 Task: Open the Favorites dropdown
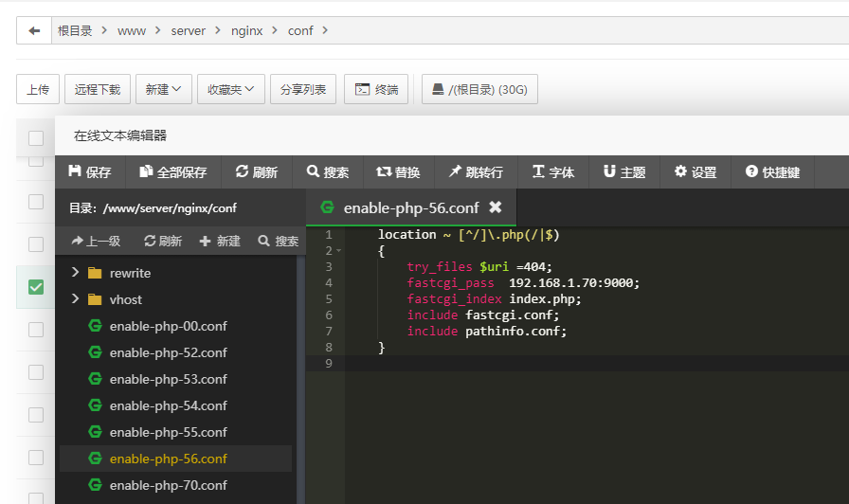(x=230, y=89)
